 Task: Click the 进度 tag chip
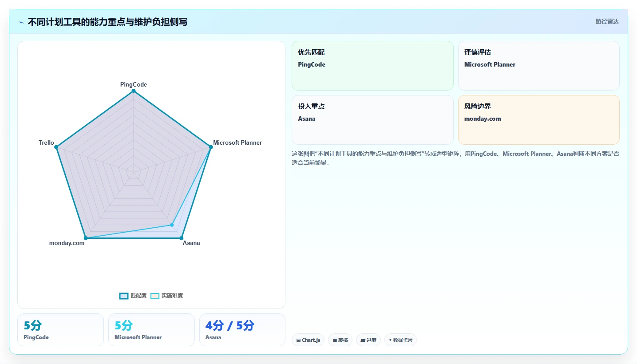[368, 340]
